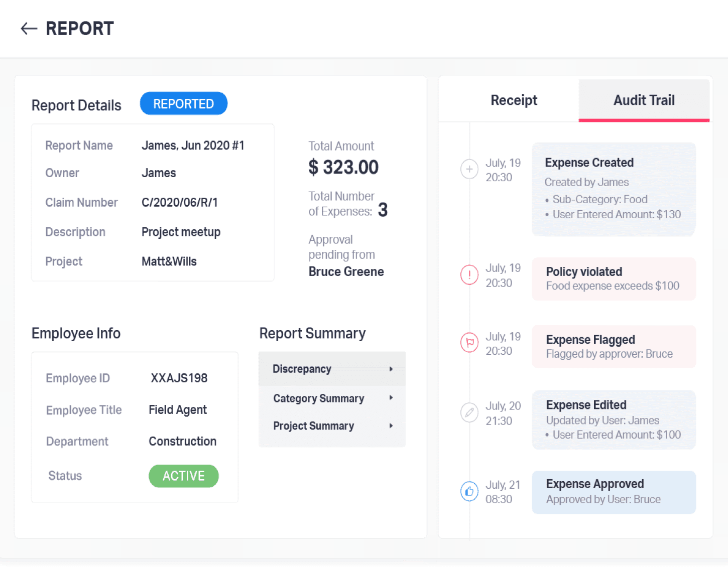Click the back arrow beside REPORT

29,29
